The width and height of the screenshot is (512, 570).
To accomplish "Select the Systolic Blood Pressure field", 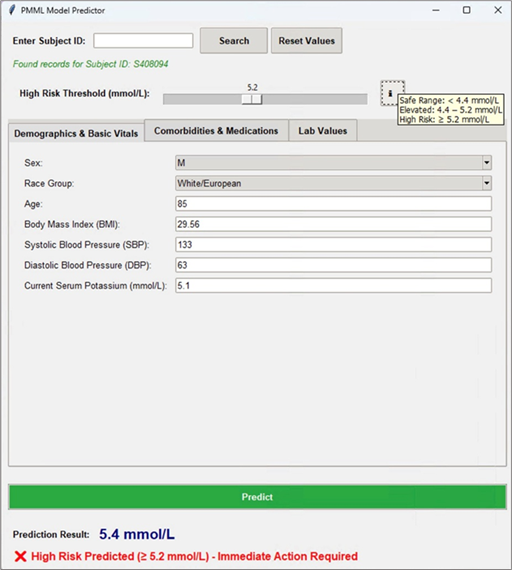I will pyautogui.click(x=333, y=245).
